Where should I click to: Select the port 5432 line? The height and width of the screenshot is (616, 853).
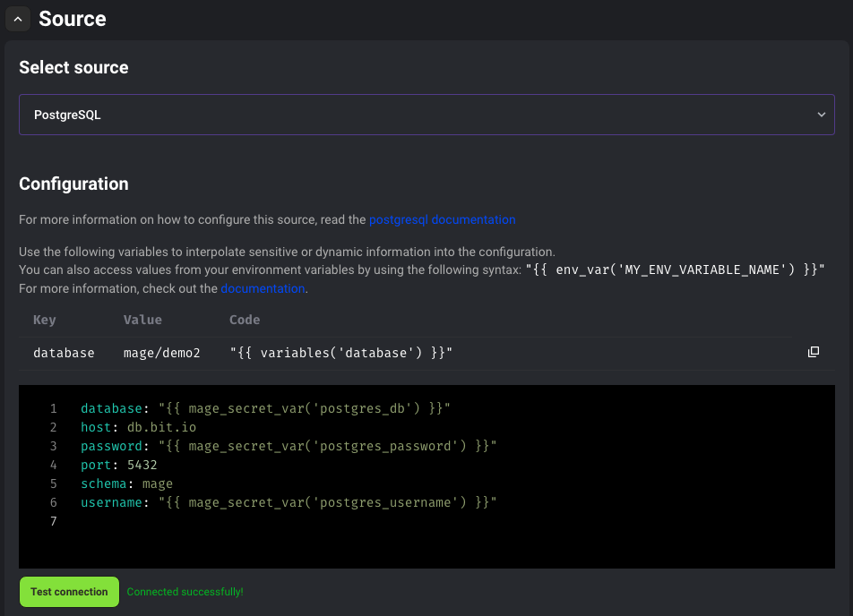click(x=118, y=465)
